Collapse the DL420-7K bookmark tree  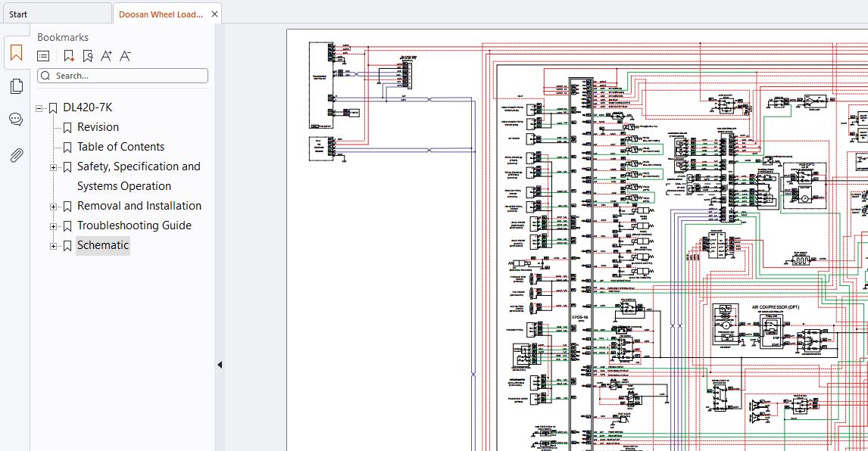(39, 108)
